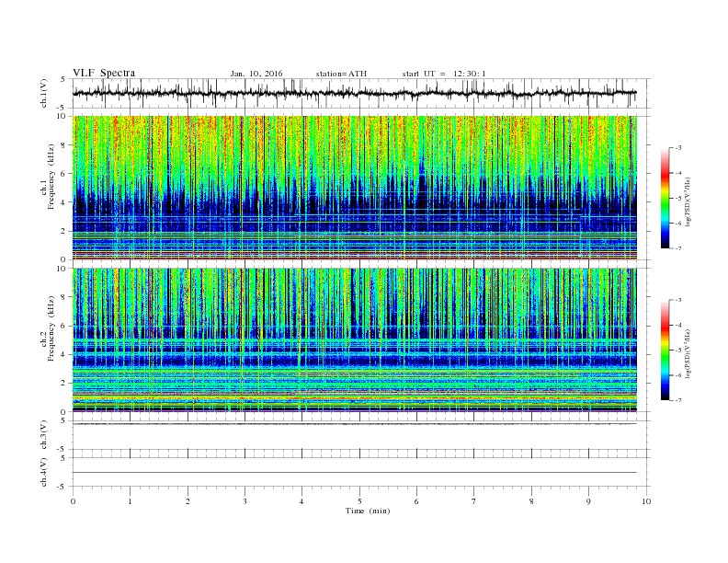Select the "station=ATH" header text
This screenshot has width=728, height=563.
click(341, 74)
